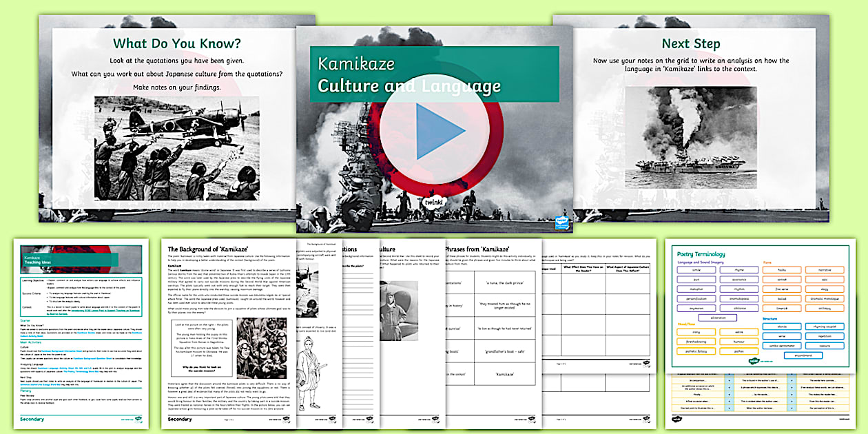868x434 pixels.
Task: Click the twinkl bird icon under the sentence-matching sheet
Action: click(x=677, y=417)
